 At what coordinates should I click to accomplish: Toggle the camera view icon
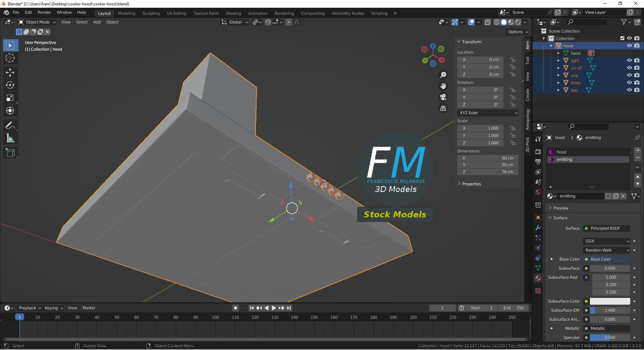[x=443, y=97]
